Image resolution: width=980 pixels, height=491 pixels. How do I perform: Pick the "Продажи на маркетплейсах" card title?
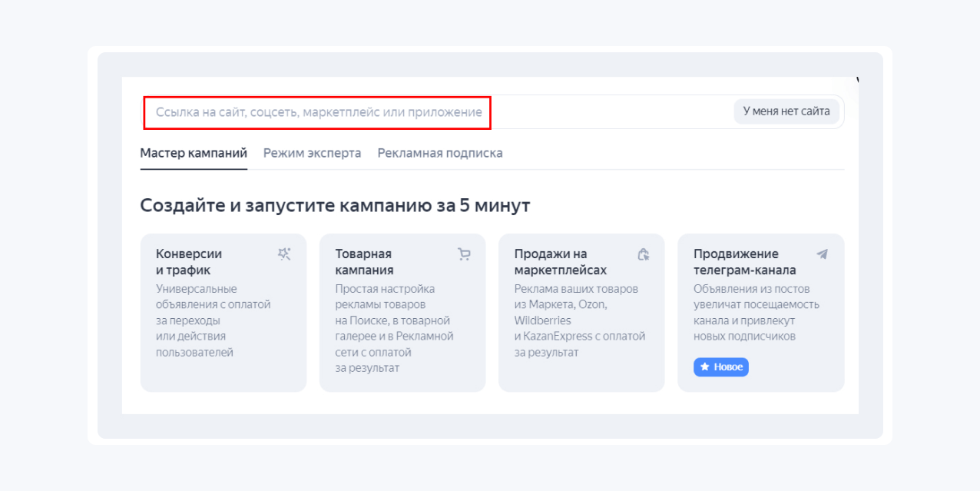561,262
